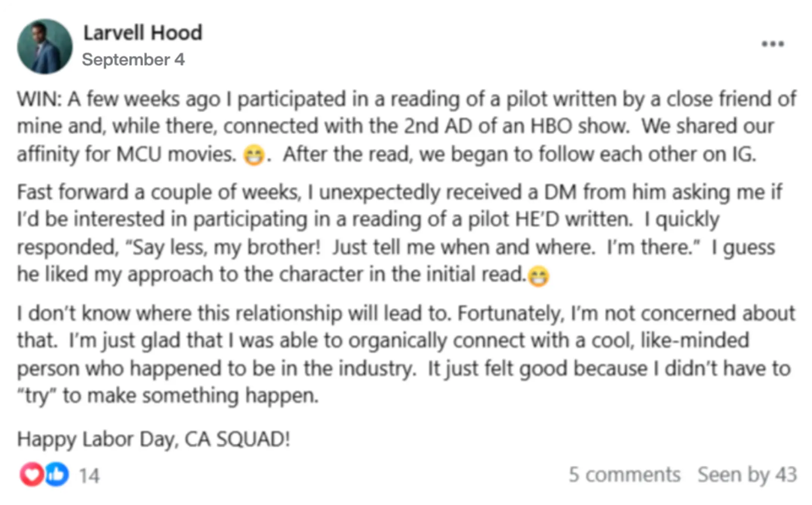Show who the post was Seen by 43
The width and height of the screenshot is (812, 505).
click(x=747, y=475)
